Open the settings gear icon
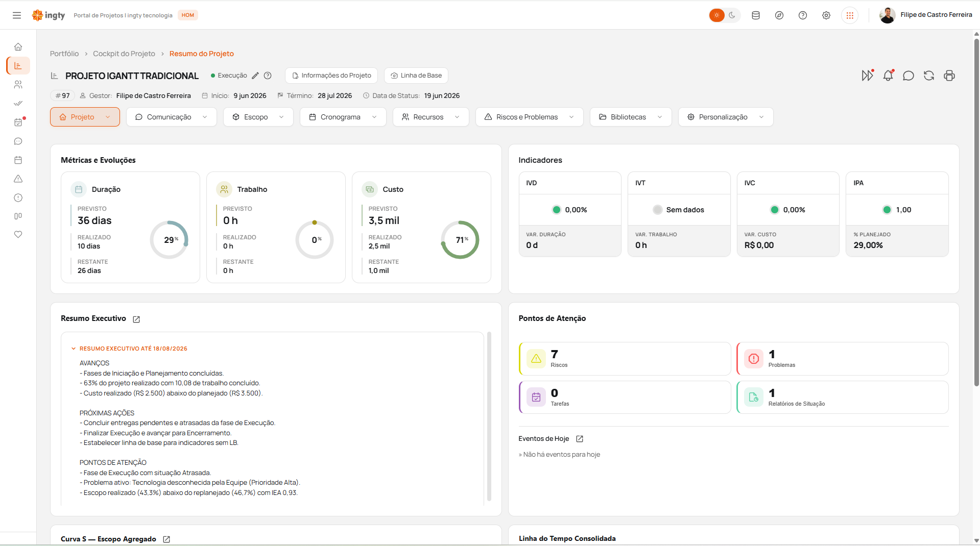 tap(826, 15)
